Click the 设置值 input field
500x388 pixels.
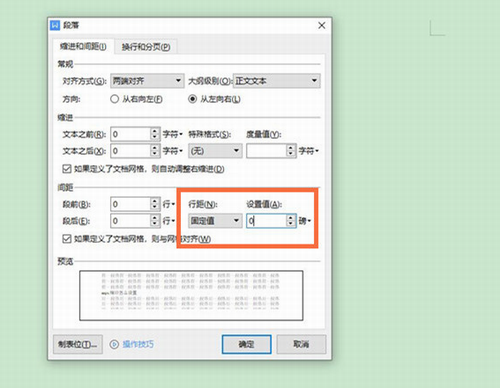click(267, 221)
